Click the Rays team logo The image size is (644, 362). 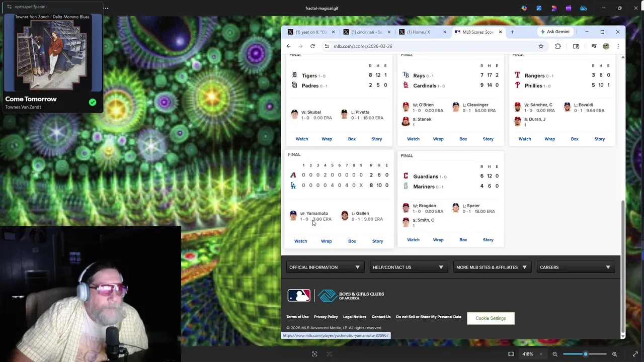(406, 75)
